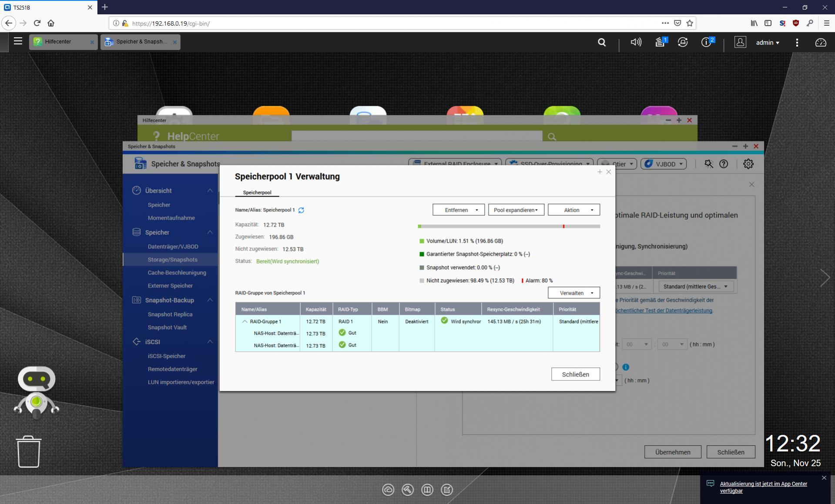835x504 pixels.
Task: Click the third utility icon in bottom dock
Action: tap(427, 490)
